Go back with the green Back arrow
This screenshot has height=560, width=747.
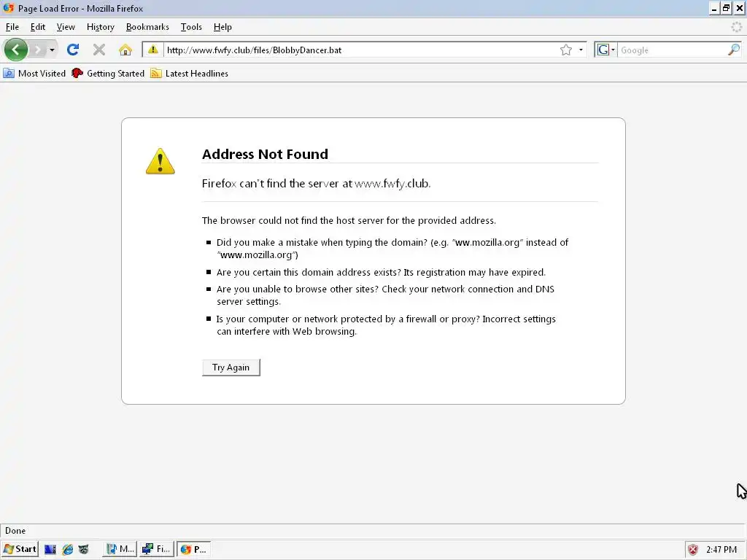(16, 50)
